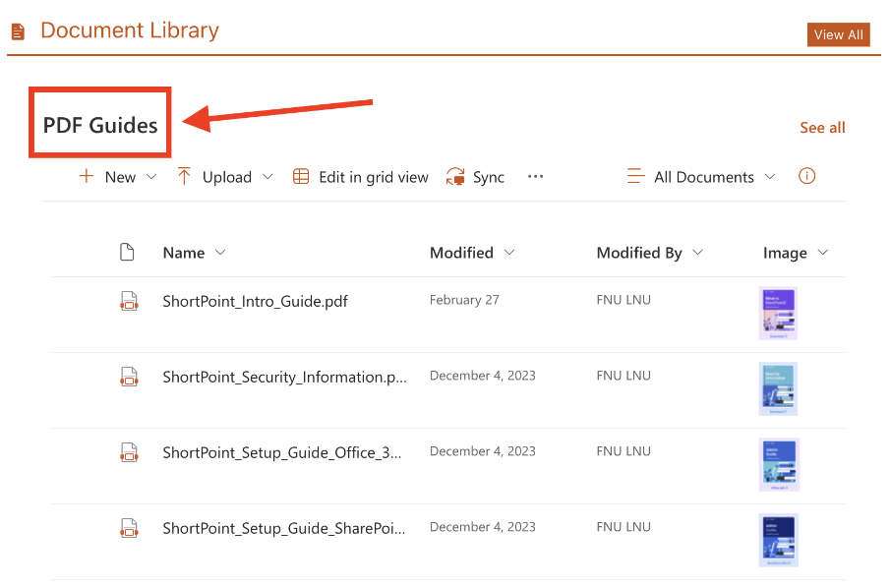This screenshot has width=891, height=588.
Task: Click the Document Library page icon
Action: coord(18,31)
